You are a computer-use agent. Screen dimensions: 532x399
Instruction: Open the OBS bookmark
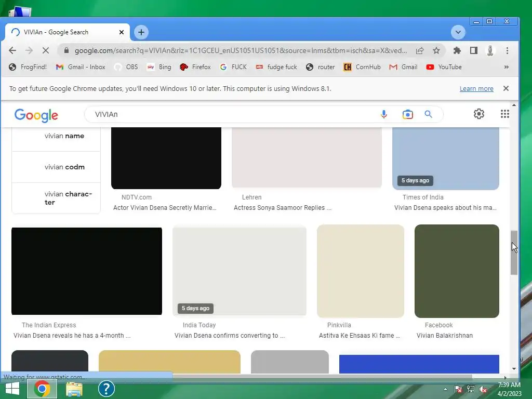pos(126,67)
